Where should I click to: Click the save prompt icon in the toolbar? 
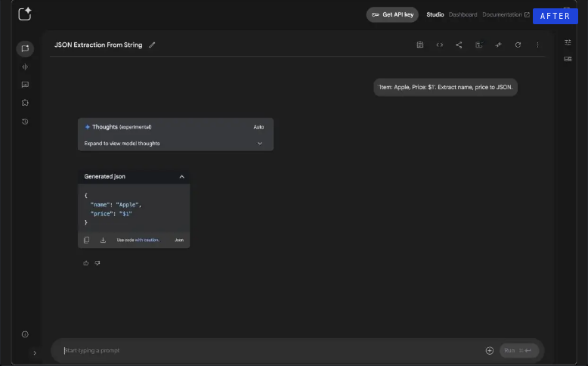[x=479, y=45]
